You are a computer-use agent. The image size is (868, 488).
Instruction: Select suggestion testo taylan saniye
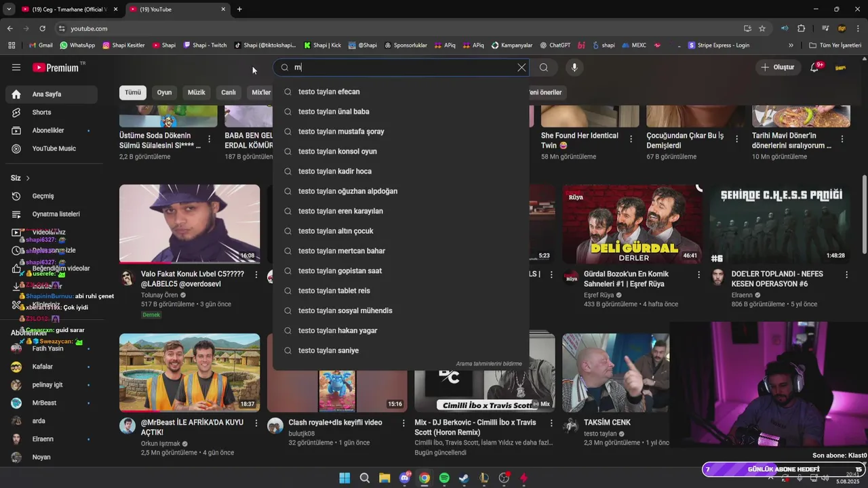(x=401, y=350)
